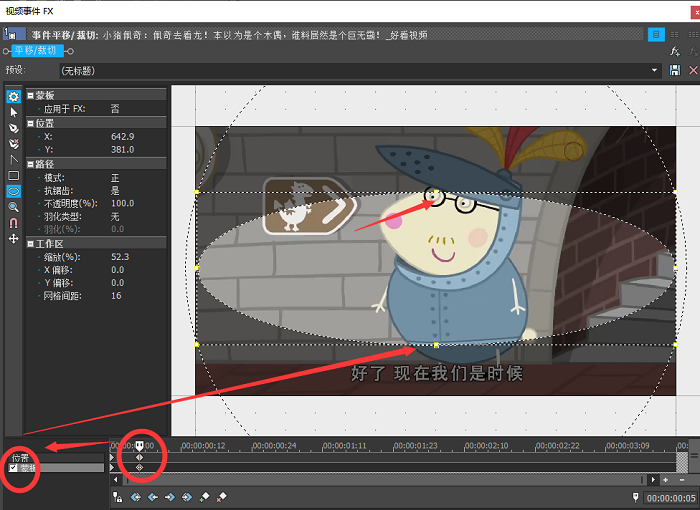Collapse the 位置 properties section
Screen dimensions: 700x510
pos(30,123)
